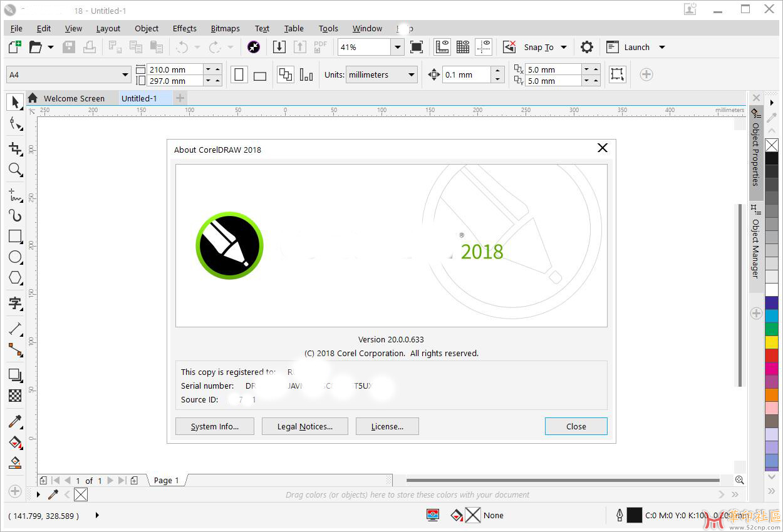Open the Options gear icon
783x532 pixels.
click(586, 47)
